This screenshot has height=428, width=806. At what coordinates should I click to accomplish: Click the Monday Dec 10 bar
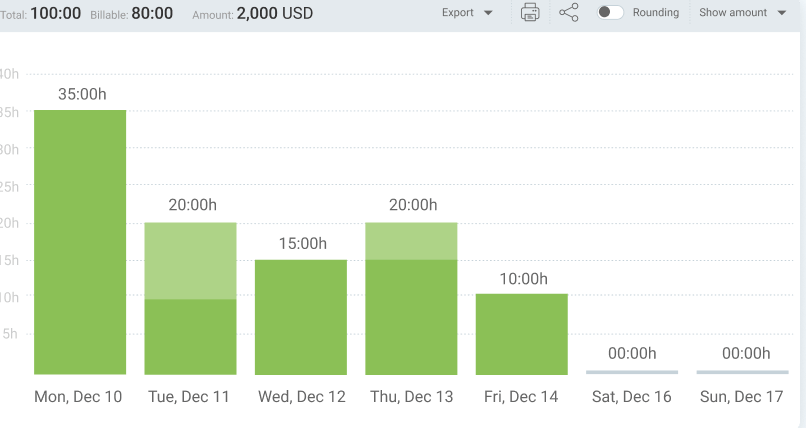(x=80, y=241)
